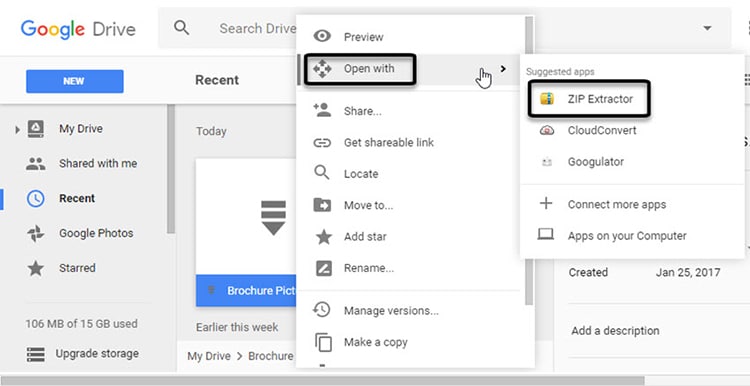Click the Recent clock icon

coord(35,199)
